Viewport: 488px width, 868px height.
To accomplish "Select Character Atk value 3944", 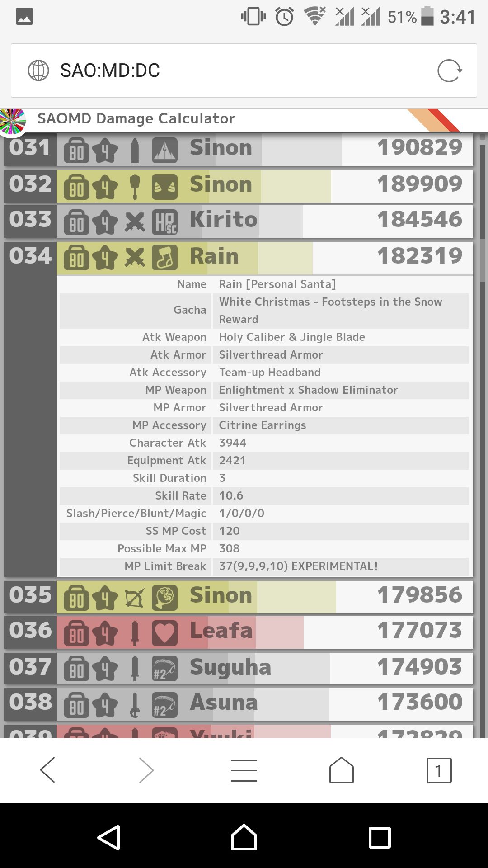I will (x=233, y=443).
